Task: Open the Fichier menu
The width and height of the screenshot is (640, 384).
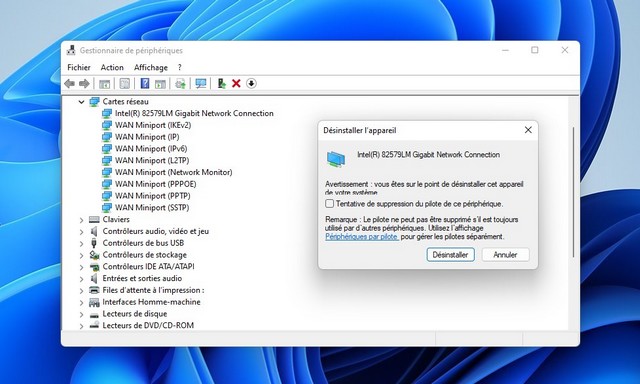Action: click(79, 67)
